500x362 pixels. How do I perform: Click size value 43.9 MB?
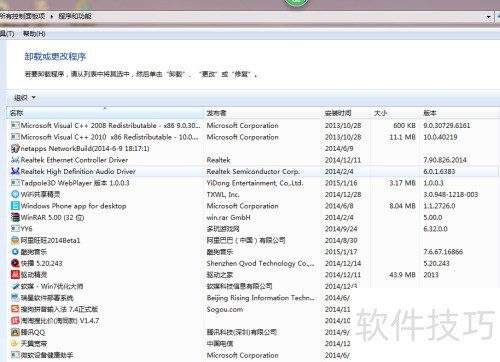click(x=402, y=275)
